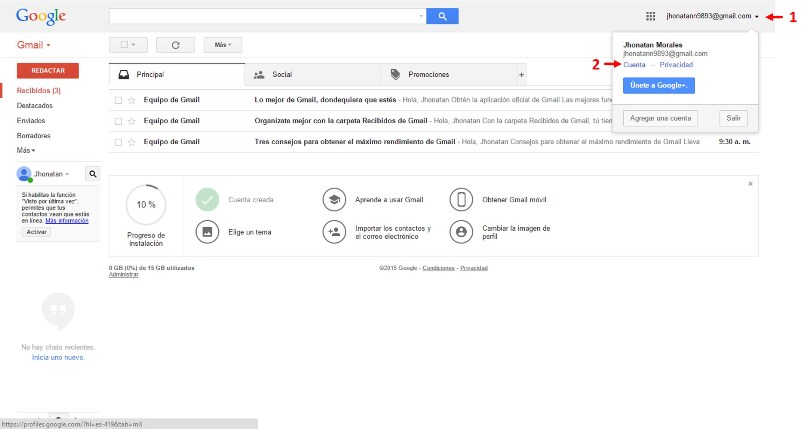The height and width of the screenshot is (429, 807).
Task: Click the 10 % setup progress circle
Action: tap(146, 205)
